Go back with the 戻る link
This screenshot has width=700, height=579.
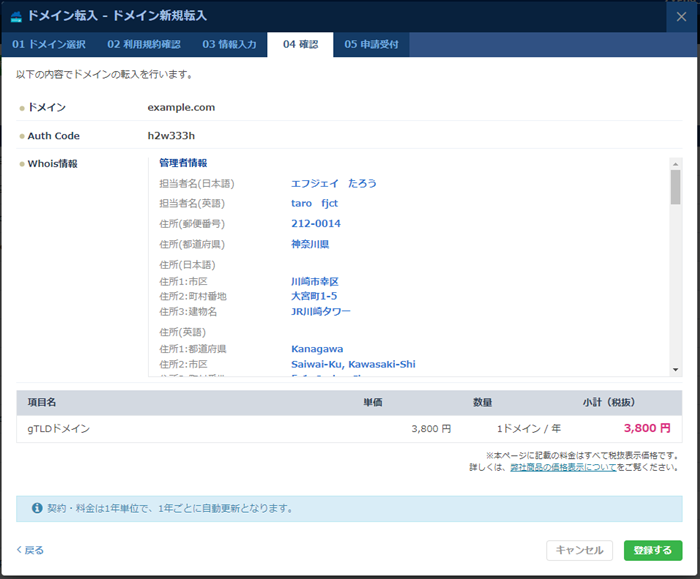30,550
